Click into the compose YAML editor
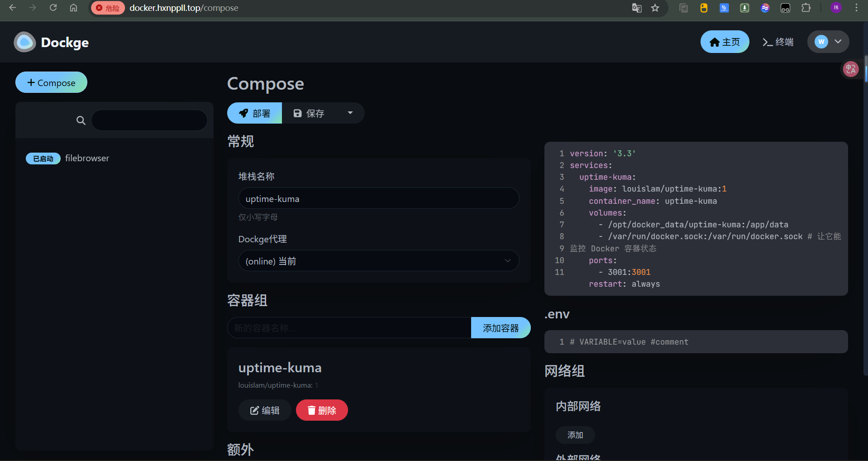 [x=696, y=219]
